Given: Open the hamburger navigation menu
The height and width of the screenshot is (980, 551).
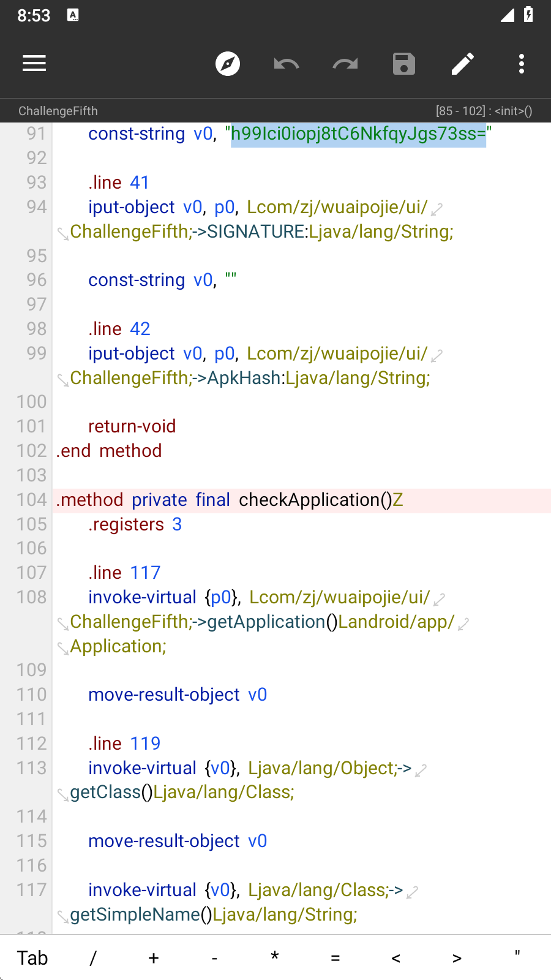Looking at the screenshot, I should coord(34,64).
